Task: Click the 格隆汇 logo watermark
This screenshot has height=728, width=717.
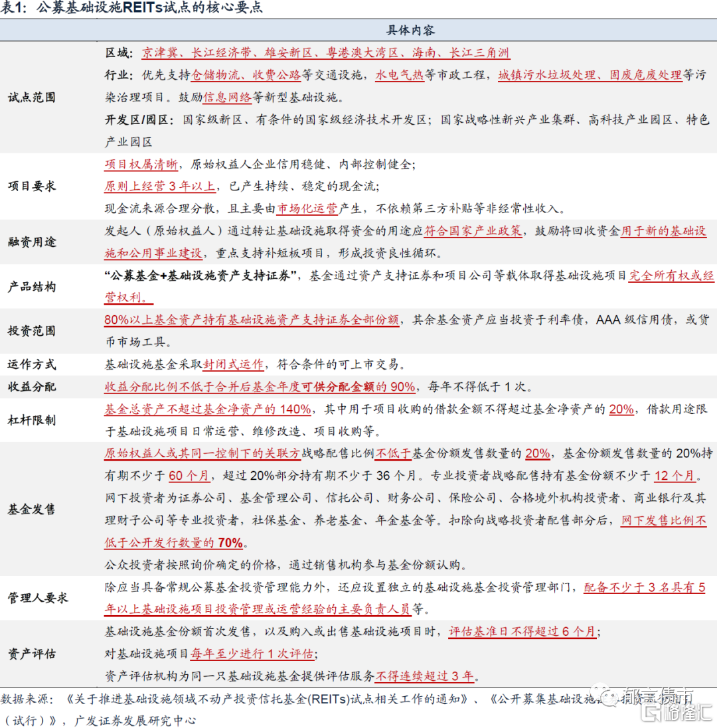Action: (677, 712)
